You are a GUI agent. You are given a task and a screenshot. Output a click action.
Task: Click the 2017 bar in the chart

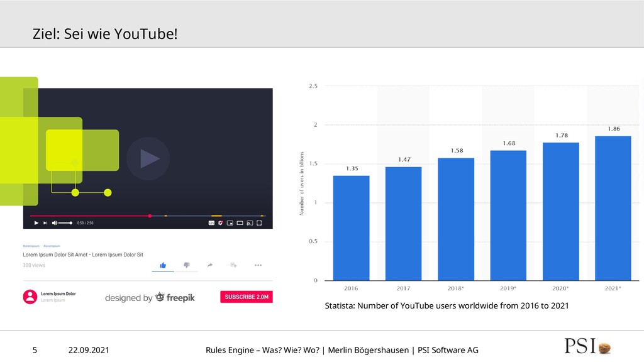coord(403,224)
